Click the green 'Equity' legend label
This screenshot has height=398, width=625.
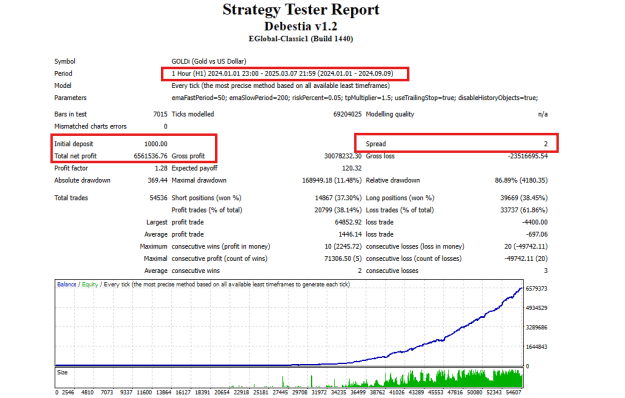90,284
